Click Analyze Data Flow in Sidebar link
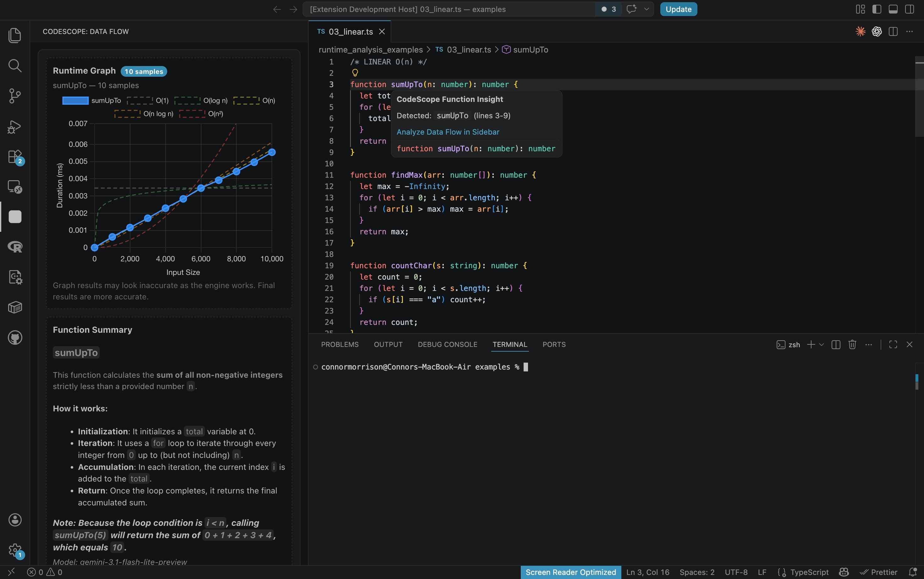The height and width of the screenshot is (579, 924). (448, 132)
